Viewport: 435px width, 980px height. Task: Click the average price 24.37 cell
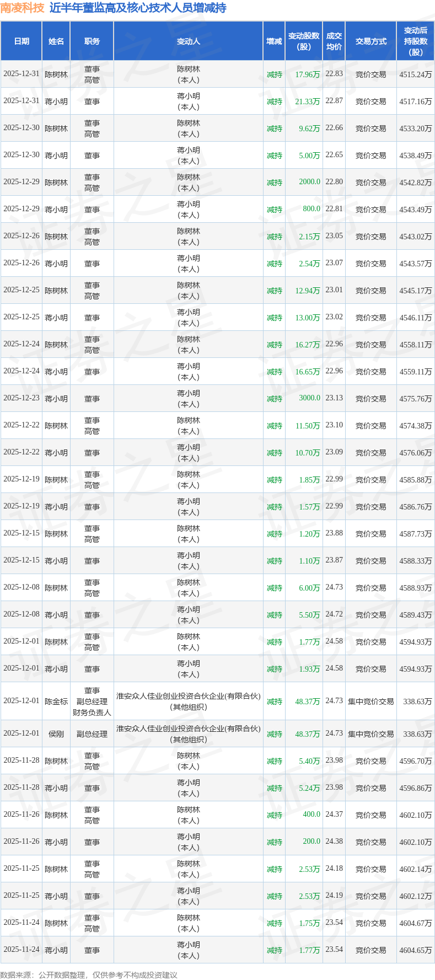pyautogui.click(x=334, y=815)
